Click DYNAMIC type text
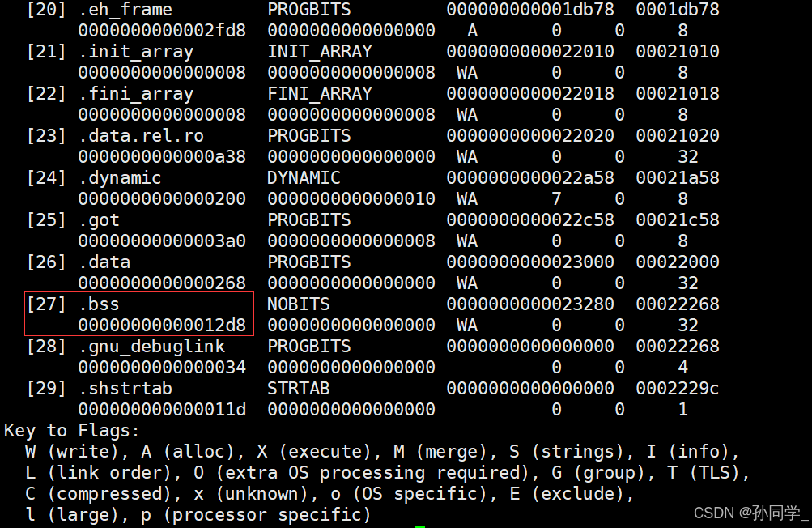This screenshot has height=528, width=812. coord(304,177)
